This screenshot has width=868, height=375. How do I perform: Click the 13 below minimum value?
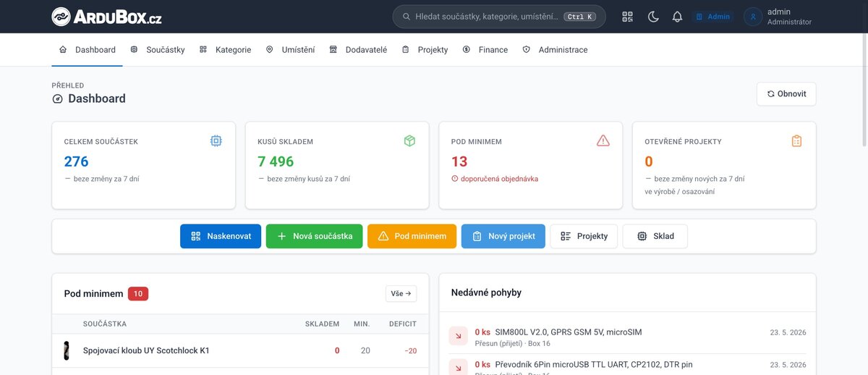(459, 161)
